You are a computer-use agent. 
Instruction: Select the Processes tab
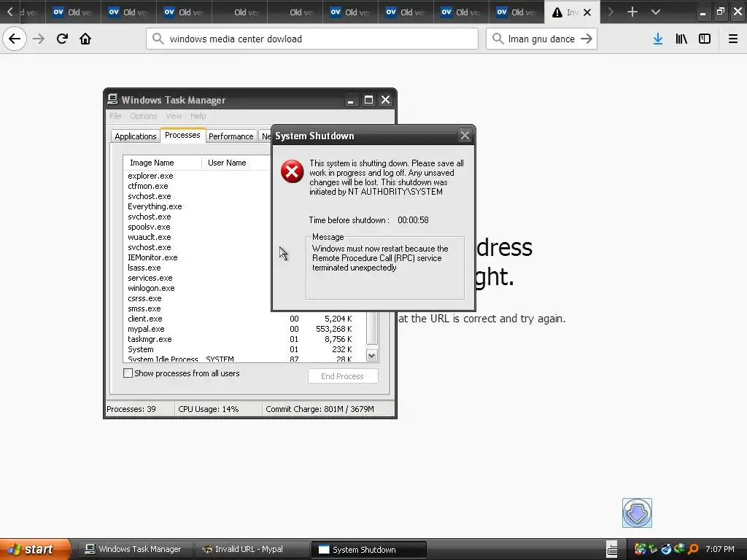[182, 135]
